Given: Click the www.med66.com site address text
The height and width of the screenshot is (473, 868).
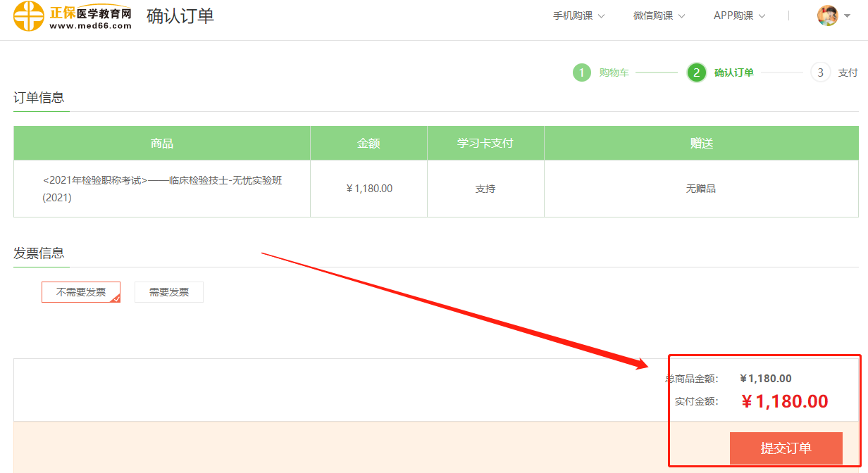Looking at the screenshot, I should (x=90, y=26).
